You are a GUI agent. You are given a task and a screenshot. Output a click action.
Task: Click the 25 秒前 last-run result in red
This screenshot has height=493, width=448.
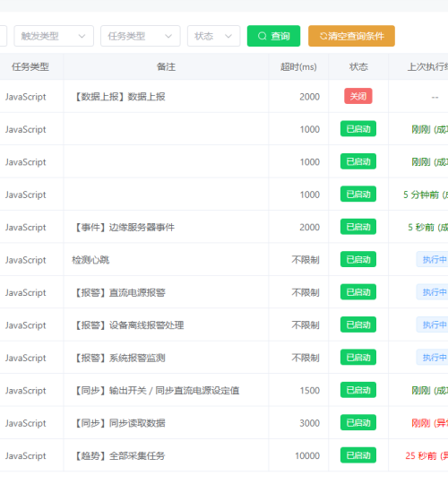(426, 456)
